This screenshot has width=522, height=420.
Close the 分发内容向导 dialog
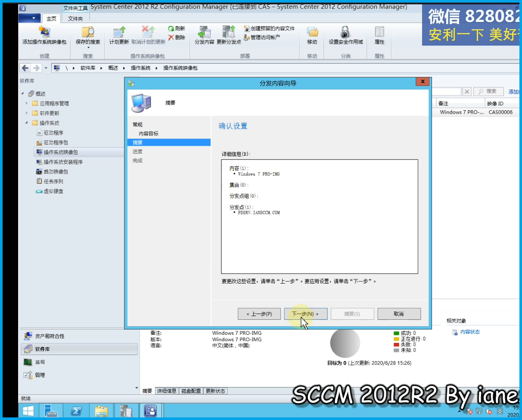click(x=423, y=82)
